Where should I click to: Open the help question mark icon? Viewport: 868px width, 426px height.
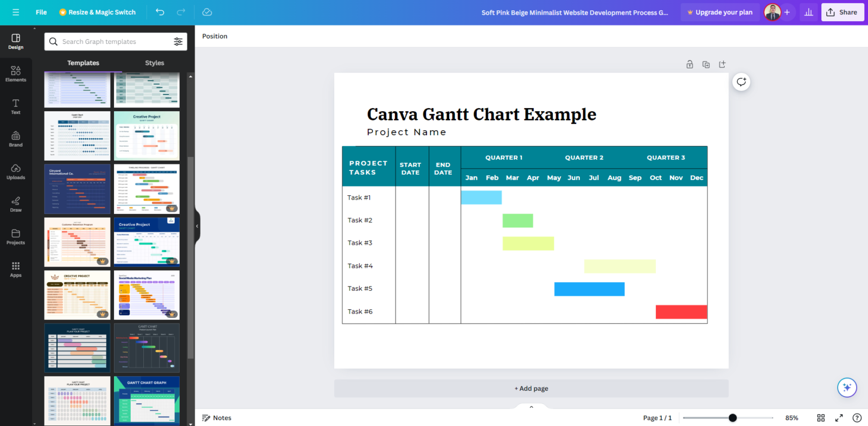[x=857, y=418]
